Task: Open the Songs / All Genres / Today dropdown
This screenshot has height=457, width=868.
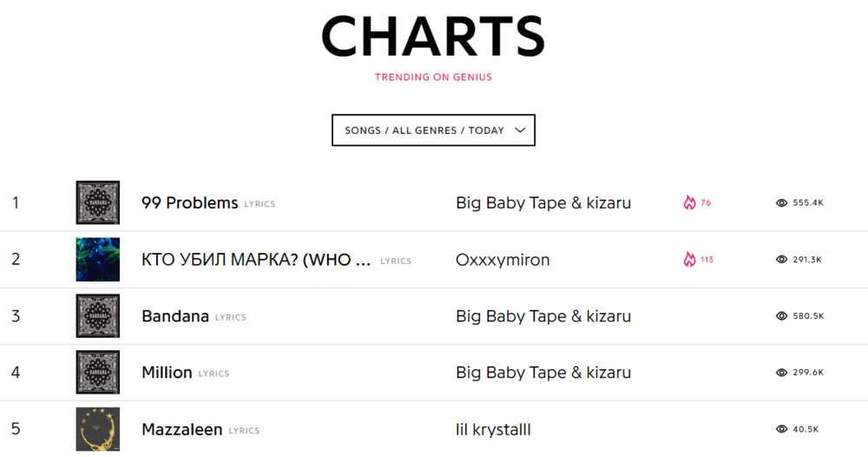Action: [433, 130]
